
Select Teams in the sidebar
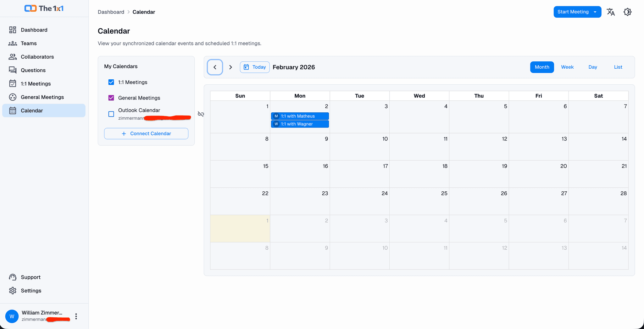click(x=29, y=43)
